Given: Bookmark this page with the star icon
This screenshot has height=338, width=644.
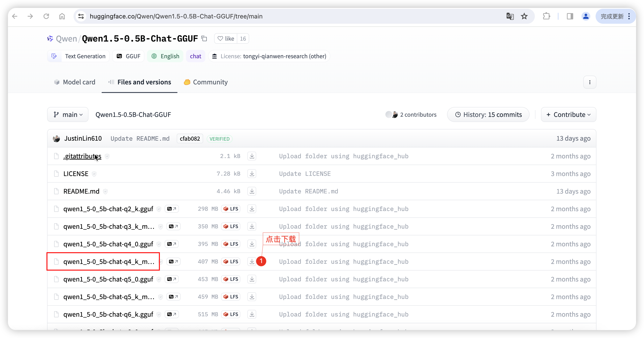Looking at the screenshot, I should pyautogui.click(x=524, y=16).
